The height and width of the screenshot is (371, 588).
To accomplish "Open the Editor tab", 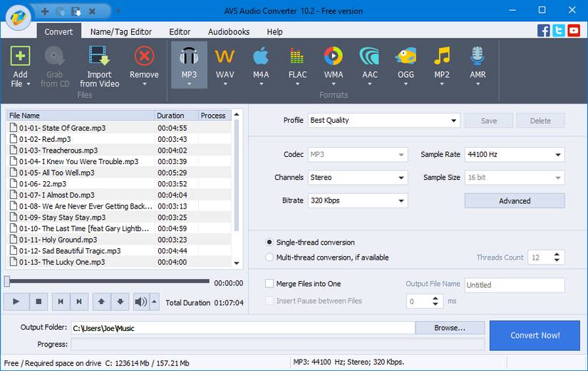I will coord(180,31).
